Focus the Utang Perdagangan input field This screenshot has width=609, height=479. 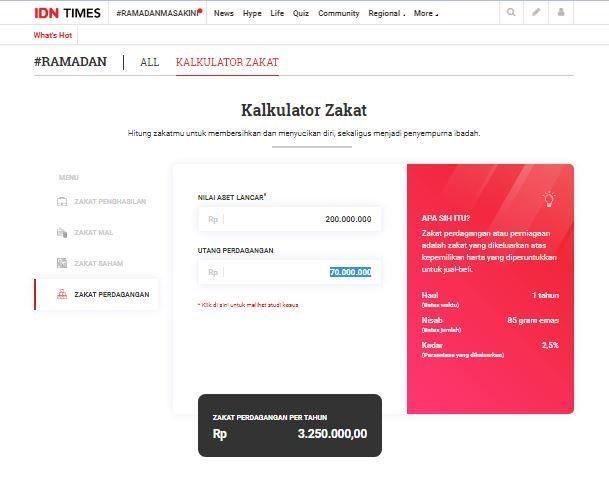coord(289,272)
